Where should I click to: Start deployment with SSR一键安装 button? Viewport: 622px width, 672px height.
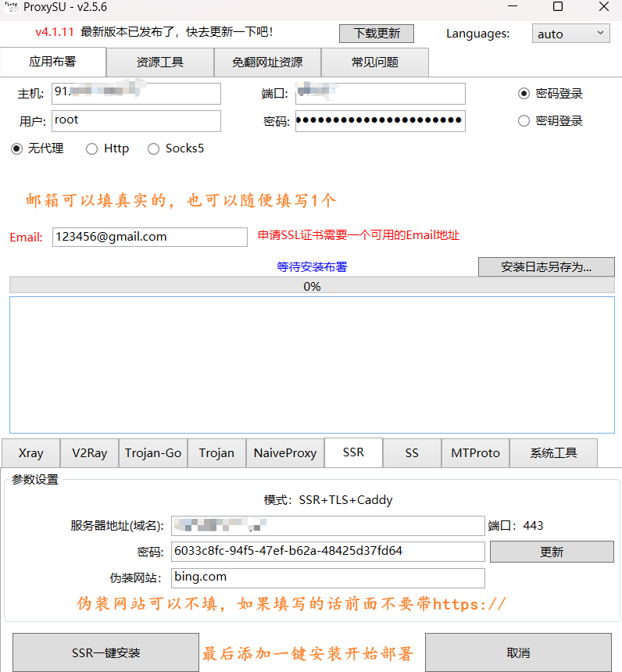point(106,652)
